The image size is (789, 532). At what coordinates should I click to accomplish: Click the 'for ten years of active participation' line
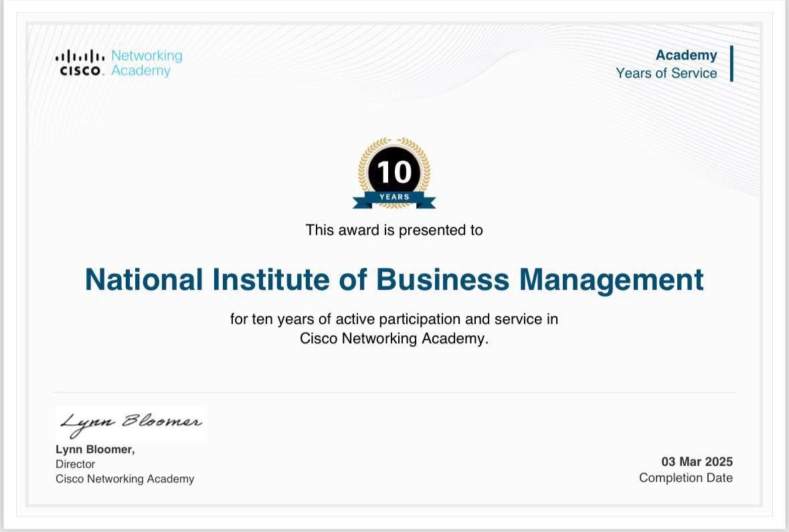click(394, 319)
